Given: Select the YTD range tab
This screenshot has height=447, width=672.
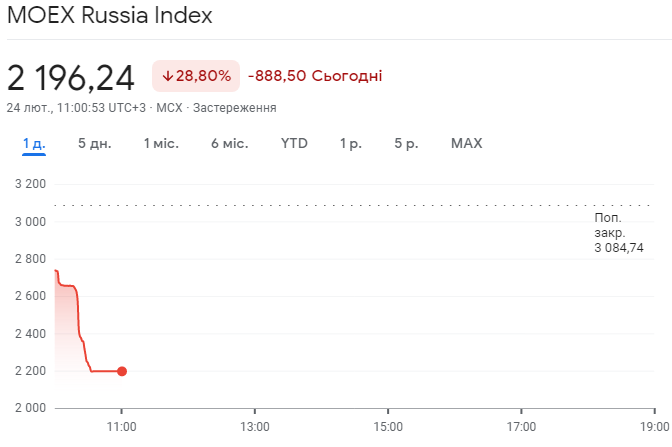Looking at the screenshot, I should (x=294, y=144).
